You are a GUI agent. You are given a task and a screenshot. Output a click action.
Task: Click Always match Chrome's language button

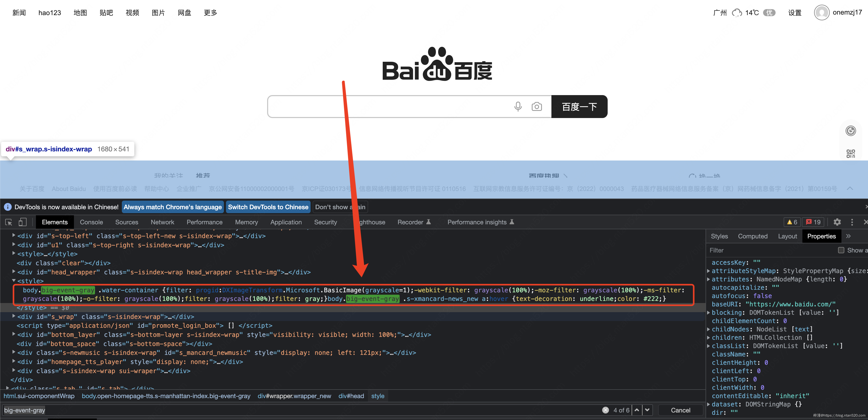click(x=173, y=207)
